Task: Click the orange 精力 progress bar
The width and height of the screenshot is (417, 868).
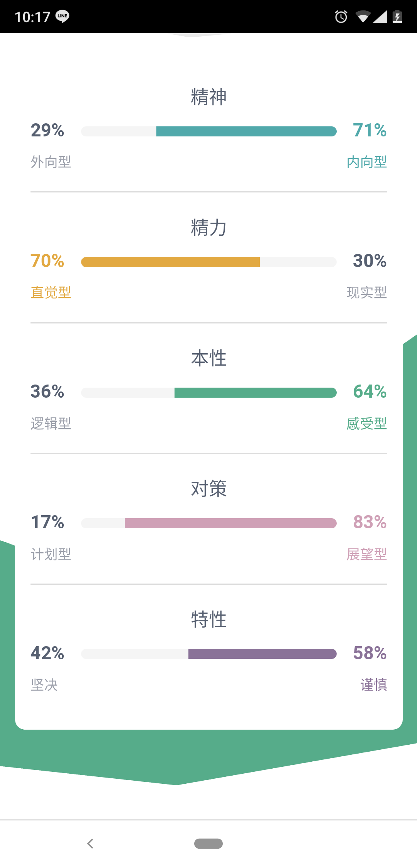Action: click(x=209, y=262)
